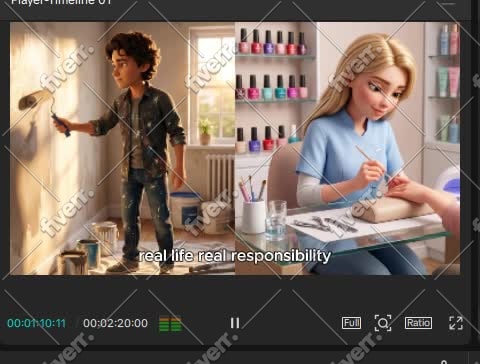This screenshot has width=480, height=364.
Task: Click the audio level meter icon
Action: (170, 323)
